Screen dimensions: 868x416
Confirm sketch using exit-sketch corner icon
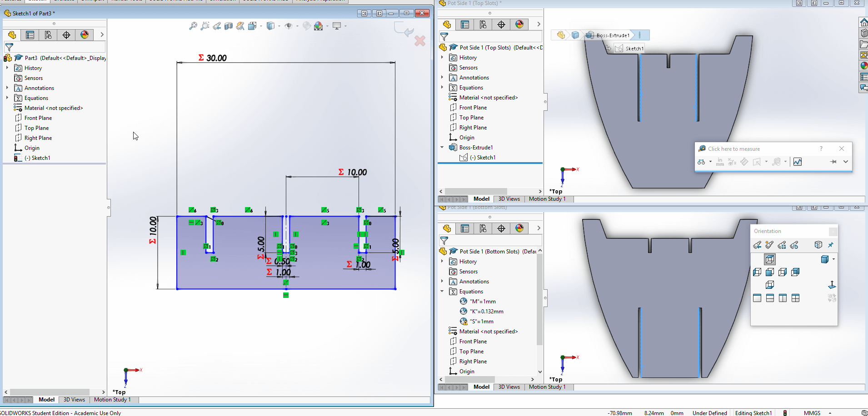tap(404, 30)
